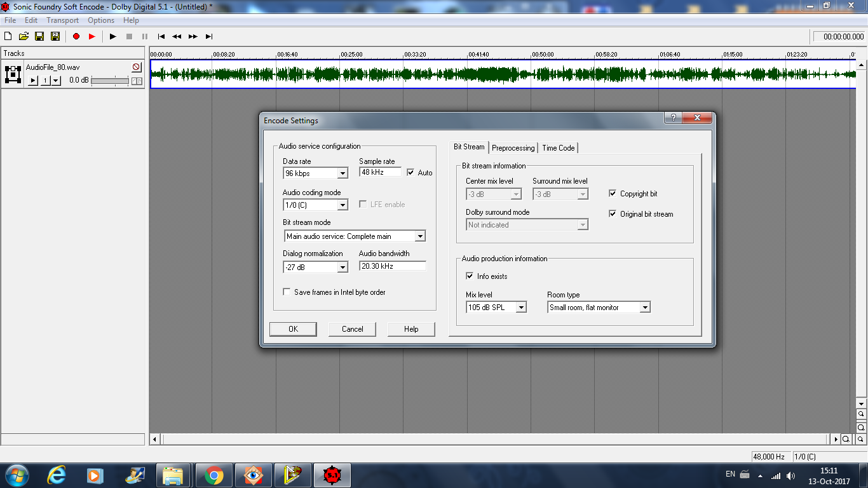Mute AudioFile_80.wav track using no-entry icon
The height and width of the screenshot is (488, 868).
[x=137, y=67]
